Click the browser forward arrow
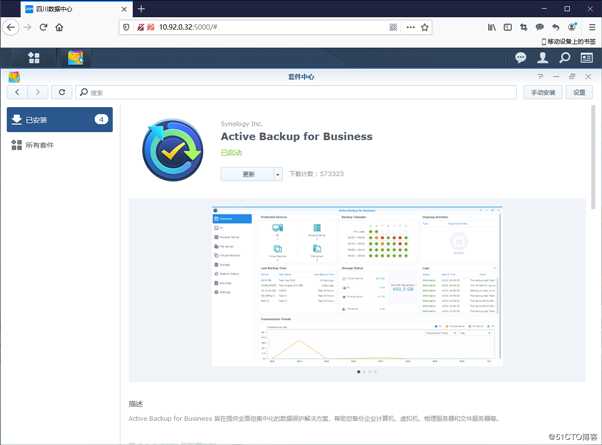 coord(27,27)
